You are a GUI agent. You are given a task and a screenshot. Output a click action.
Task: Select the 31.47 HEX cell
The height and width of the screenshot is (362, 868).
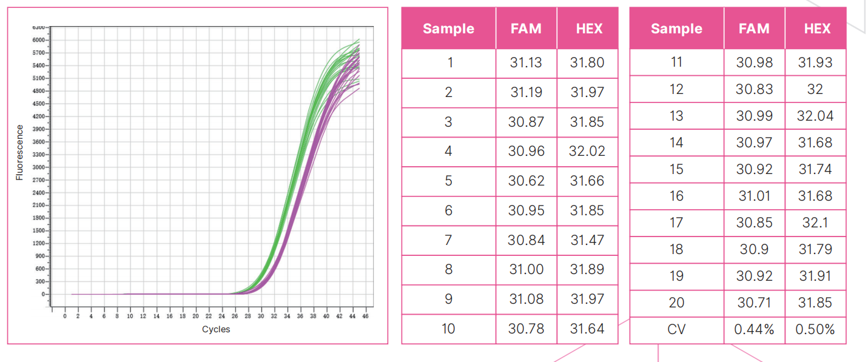click(587, 240)
